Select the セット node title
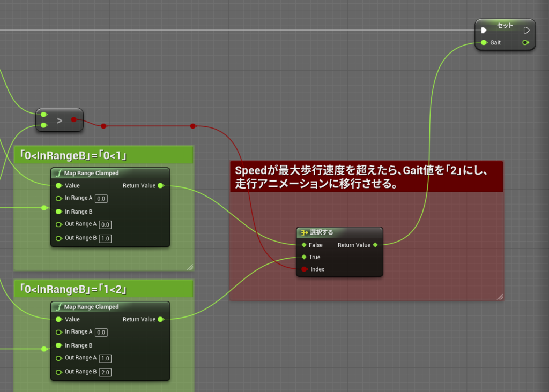The height and width of the screenshot is (392, 549). coord(505,26)
